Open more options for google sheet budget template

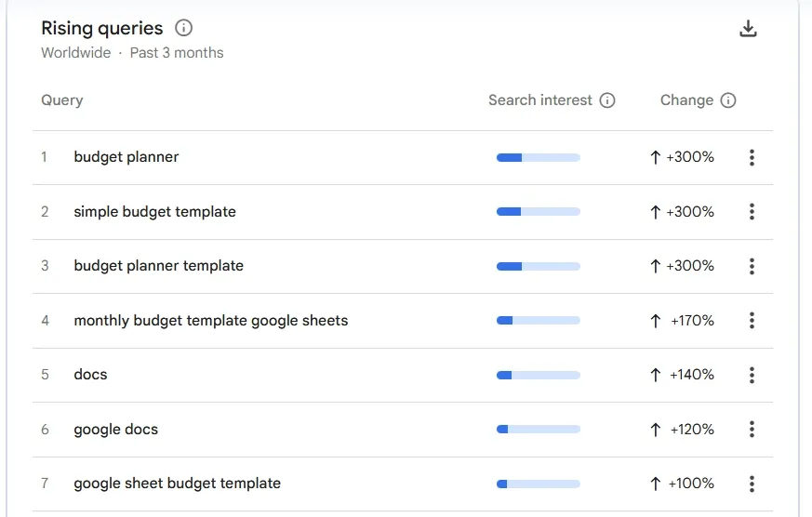(x=752, y=484)
